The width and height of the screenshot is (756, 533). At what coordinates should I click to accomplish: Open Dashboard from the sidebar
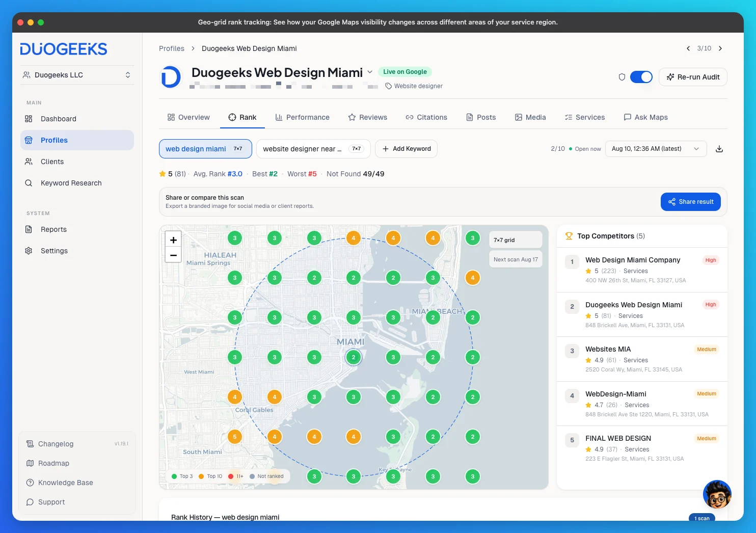[x=77, y=119]
